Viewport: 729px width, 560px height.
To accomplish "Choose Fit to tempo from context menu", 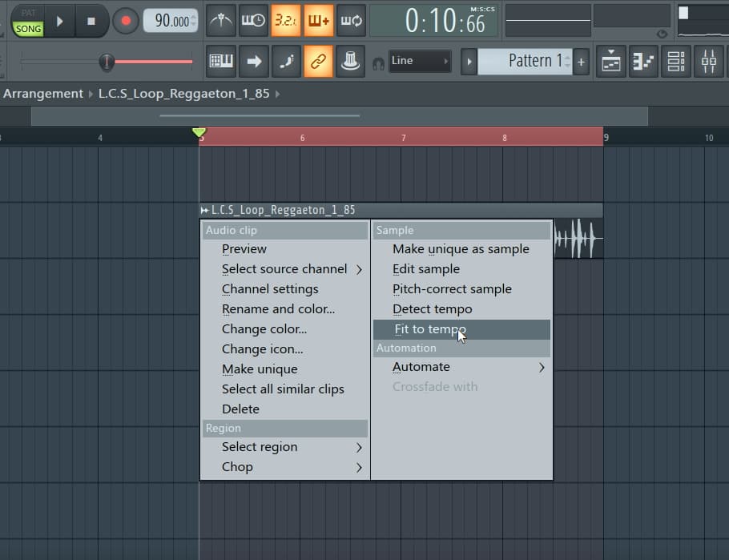I will point(430,329).
